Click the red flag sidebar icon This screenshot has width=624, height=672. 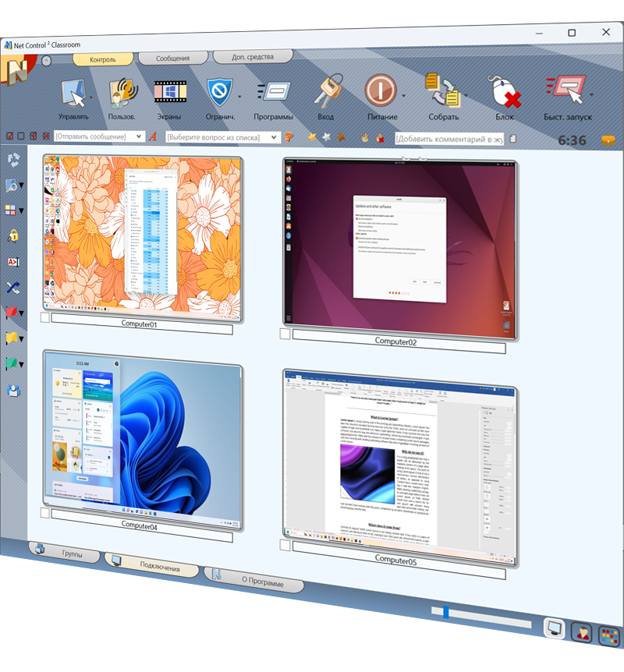point(12,313)
